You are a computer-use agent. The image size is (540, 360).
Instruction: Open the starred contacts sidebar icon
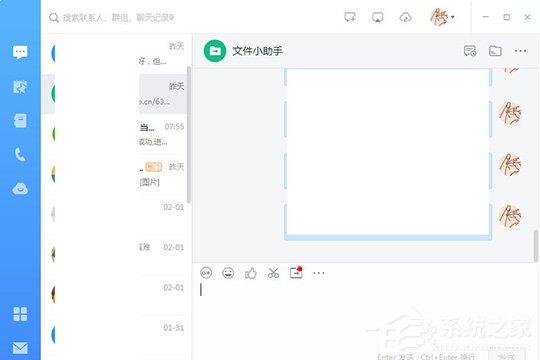[20, 87]
